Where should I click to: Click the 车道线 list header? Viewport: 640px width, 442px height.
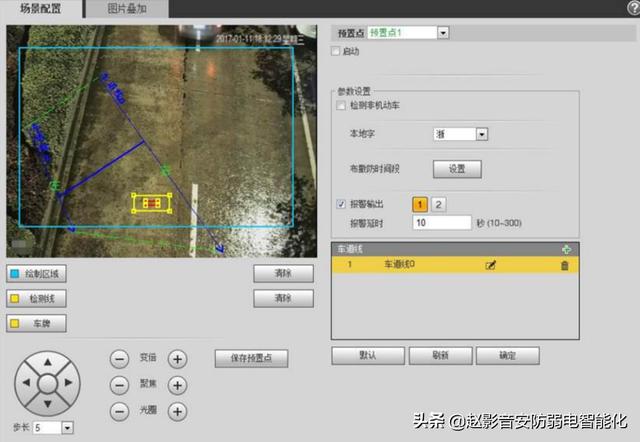[455, 249]
